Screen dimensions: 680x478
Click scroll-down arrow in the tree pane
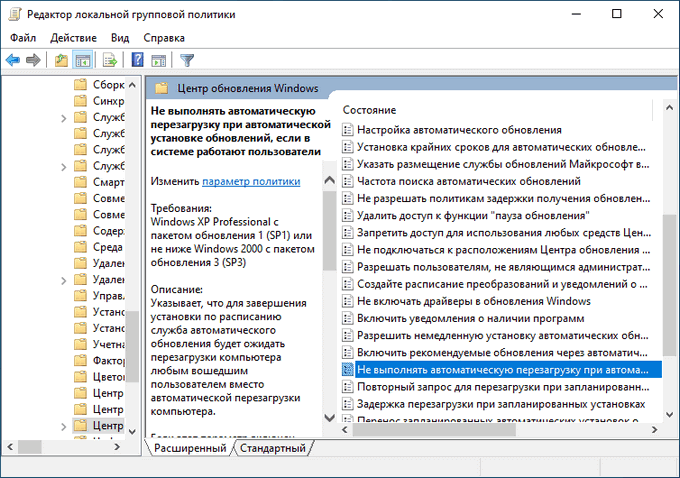(x=133, y=432)
